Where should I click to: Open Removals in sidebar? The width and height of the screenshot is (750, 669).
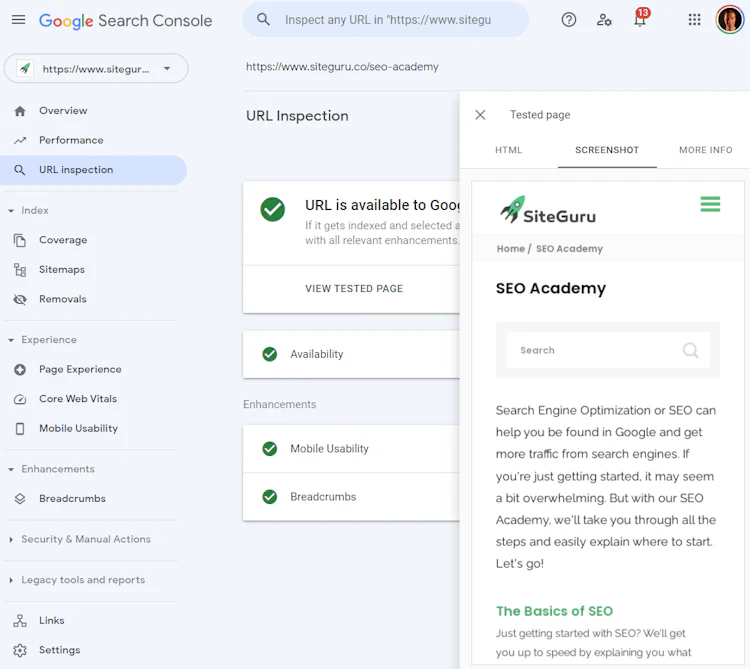[x=63, y=299]
